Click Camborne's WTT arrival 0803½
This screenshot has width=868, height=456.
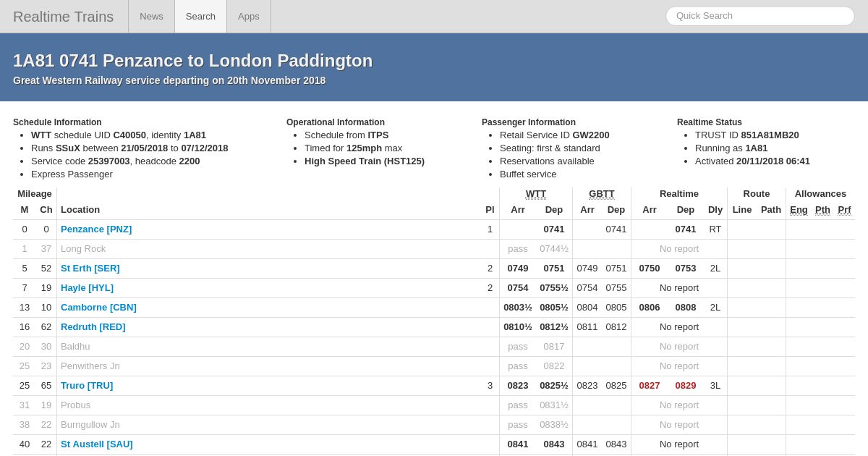pos(518,308)
